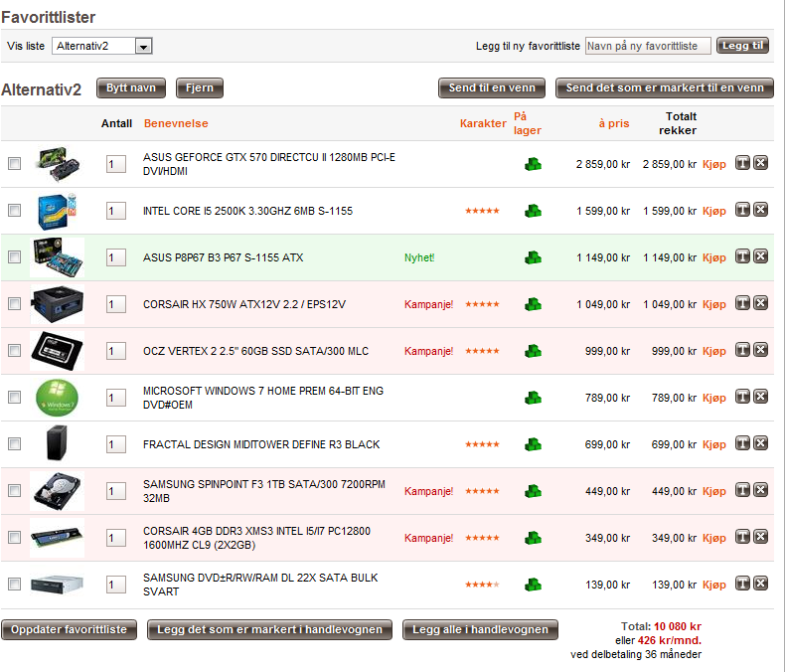Check the Corsair 4GB DDR3 checkbox

pos(15,538)
